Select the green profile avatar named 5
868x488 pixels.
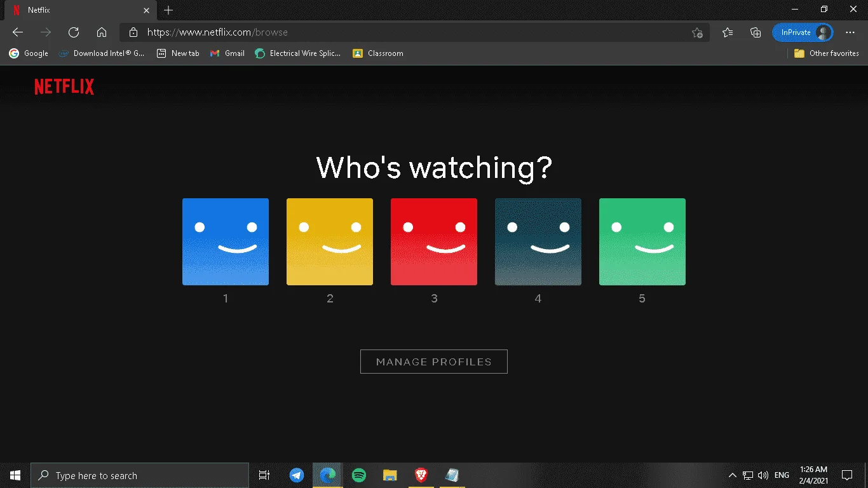642,241
